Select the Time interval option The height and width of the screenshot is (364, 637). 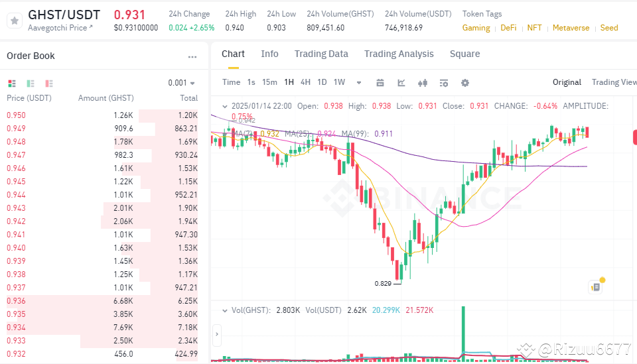coord(231,82)
